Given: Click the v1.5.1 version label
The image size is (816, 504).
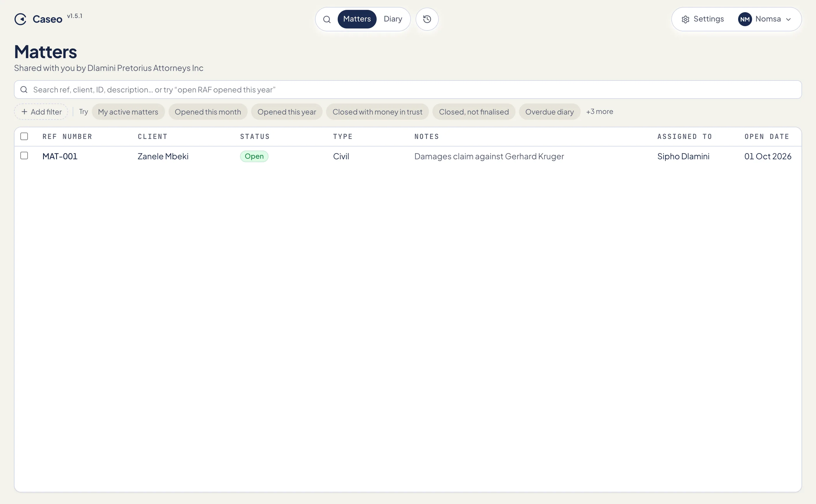Looking at the screenshot, I should point(75,16).
